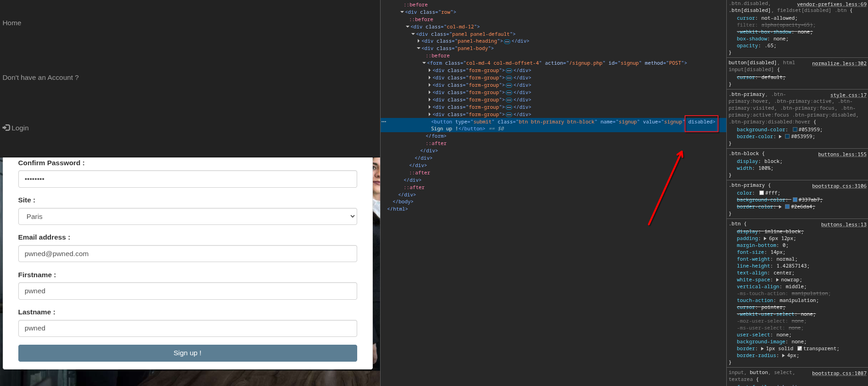
Task: Expand white-space property in .btn rule
Action: pos(777,280)
